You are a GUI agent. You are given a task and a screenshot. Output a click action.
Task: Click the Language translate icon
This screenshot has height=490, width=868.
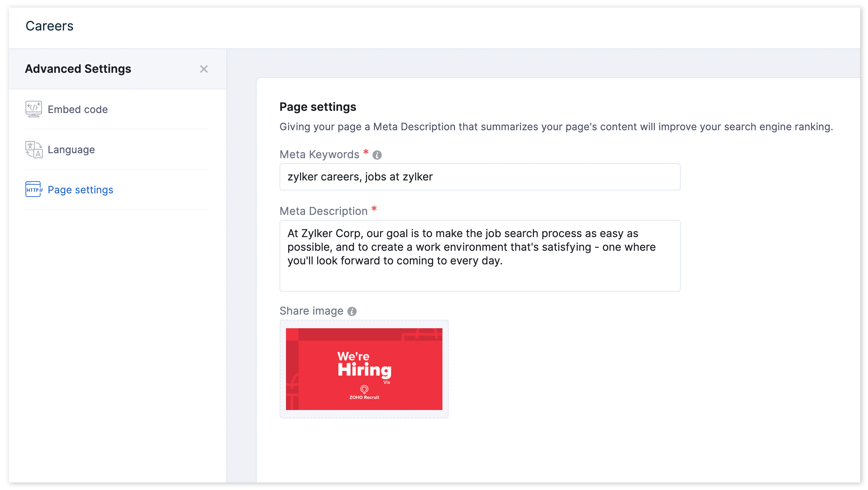[x=34, y=150]
